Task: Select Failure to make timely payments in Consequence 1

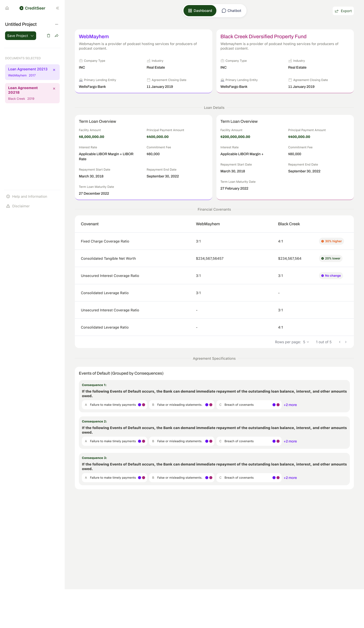Action: pyautogui.click(x=115, y=405)
